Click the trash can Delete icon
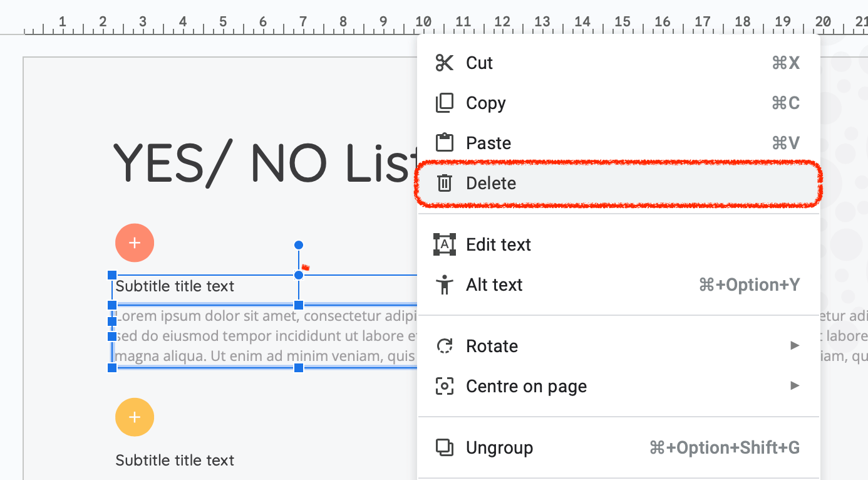The height and width of the screenshot is (480, 868). pyautogui.click(x=444, y=183)
